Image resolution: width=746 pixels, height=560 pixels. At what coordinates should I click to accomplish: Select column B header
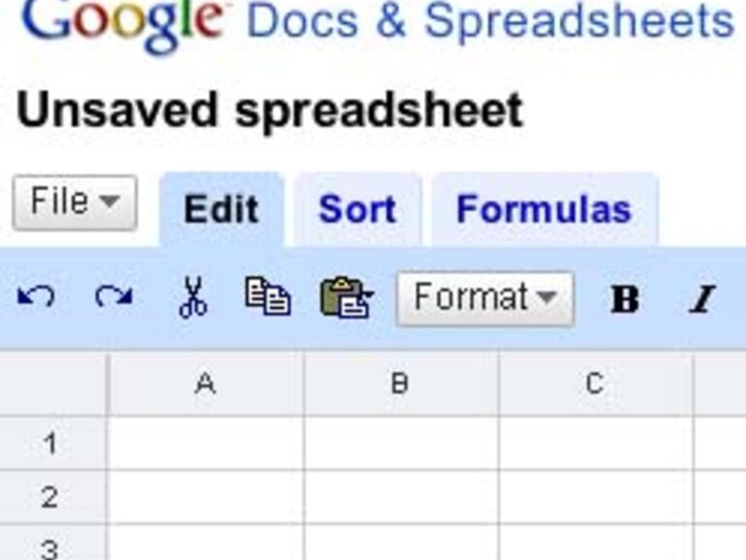[x=400, y=384]
